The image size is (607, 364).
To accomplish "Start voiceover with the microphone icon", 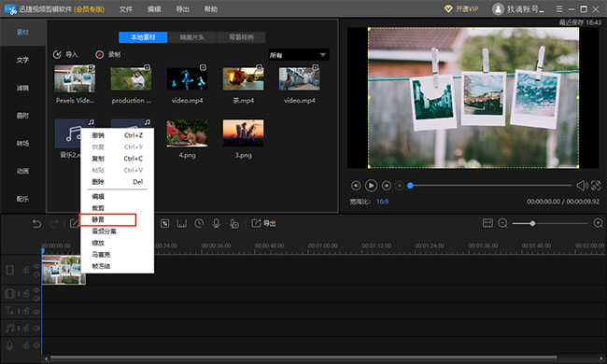I will (x=217, y=224).
